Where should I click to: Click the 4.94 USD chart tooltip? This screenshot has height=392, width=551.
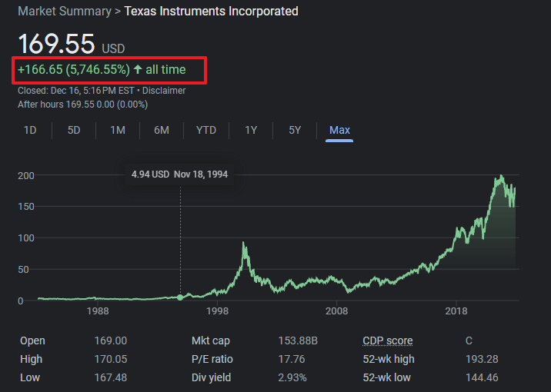pos(180,174)
